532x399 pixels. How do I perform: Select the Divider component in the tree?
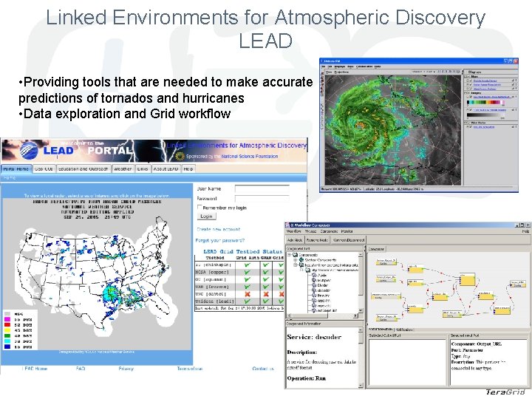(323, 285)
